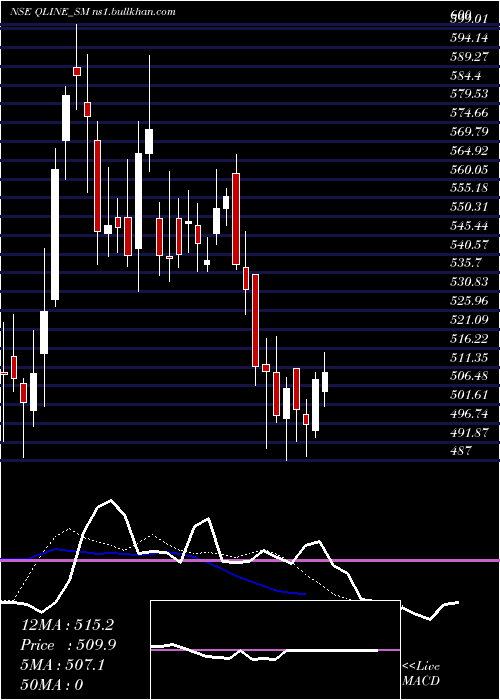Screen dimensions: 500x700
Task: Click the 540.57 price axis label
Action: tap(469, 244)
